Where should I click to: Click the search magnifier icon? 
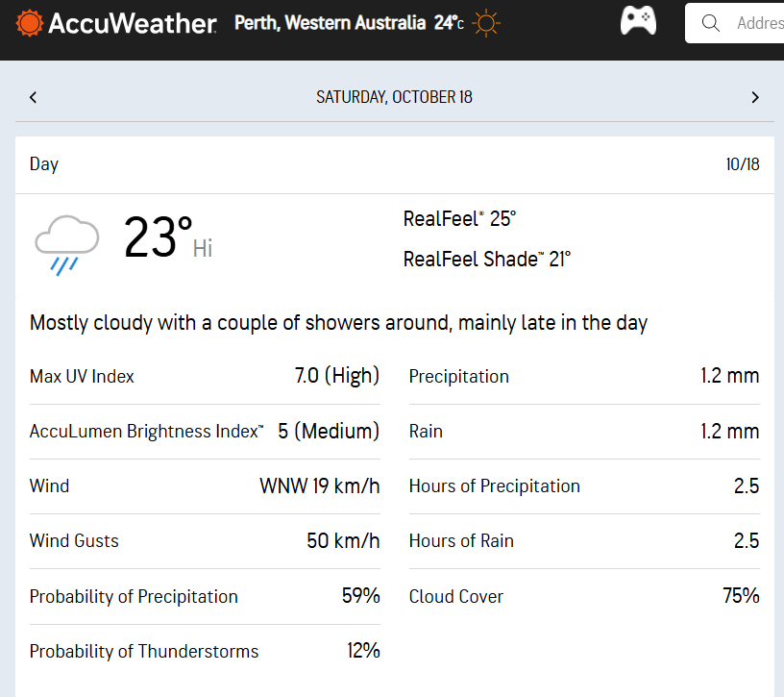click(x=711, y=23)
